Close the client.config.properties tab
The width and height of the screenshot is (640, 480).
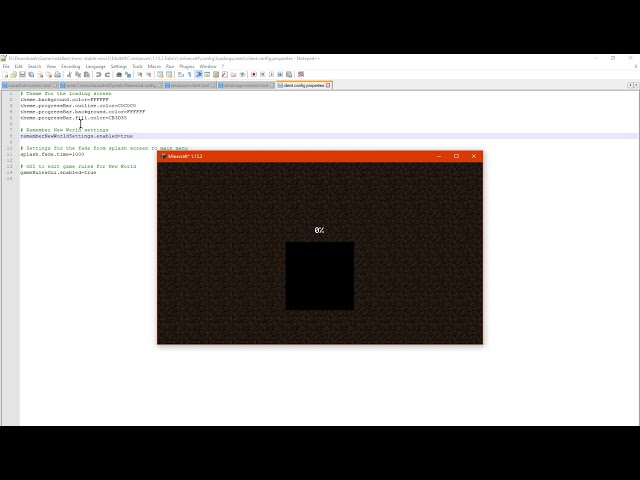pyautogui.click(x=328, y=85)
